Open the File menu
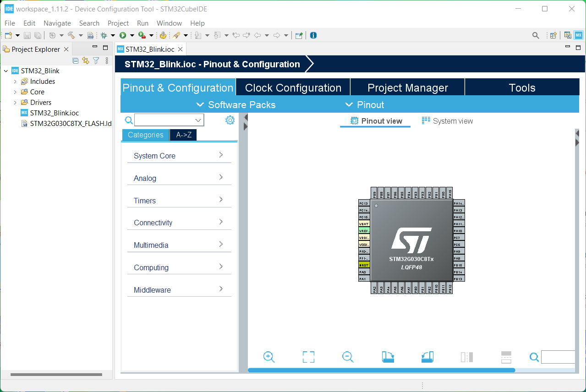This screenshot has width=586, height=392. pyautogui.click(x=10, y=23)
